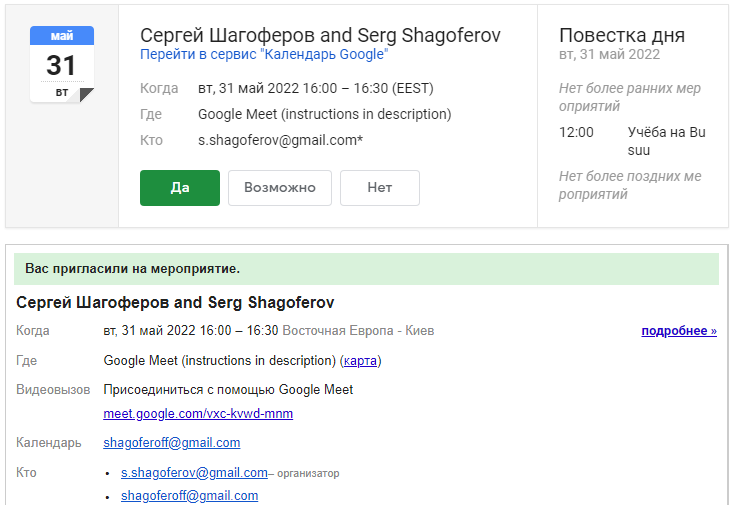The image size is (730, 505).
Task: Click the May 31 calendar date icon
Action: 62,64
